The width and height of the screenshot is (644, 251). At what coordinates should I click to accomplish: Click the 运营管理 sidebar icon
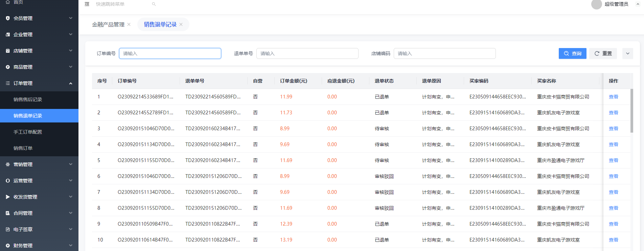pos(8,181)
